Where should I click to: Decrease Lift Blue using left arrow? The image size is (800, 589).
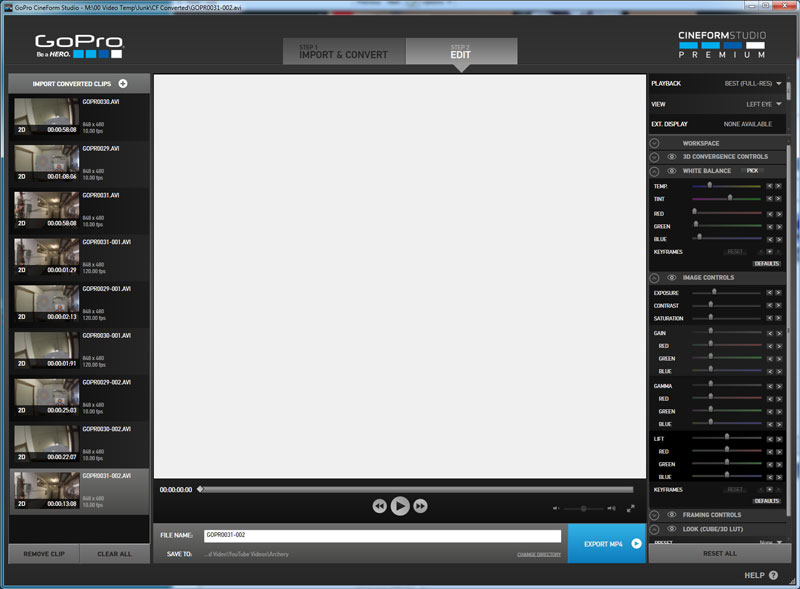click(x=769, y=477)
